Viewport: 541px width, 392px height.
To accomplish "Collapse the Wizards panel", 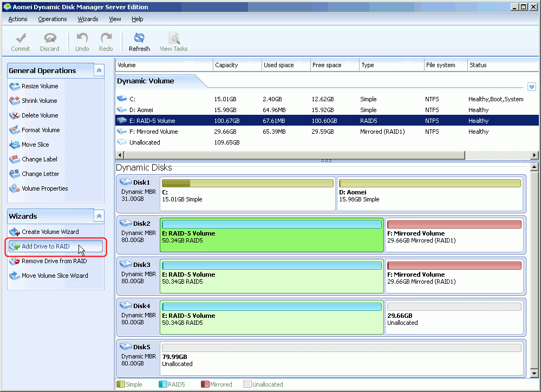I will [99, 215].
